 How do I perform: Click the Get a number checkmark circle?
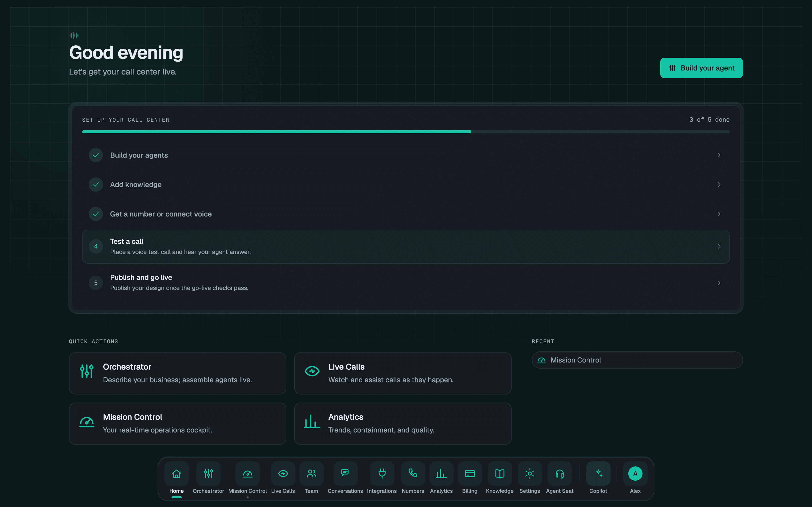coord(96,214)
